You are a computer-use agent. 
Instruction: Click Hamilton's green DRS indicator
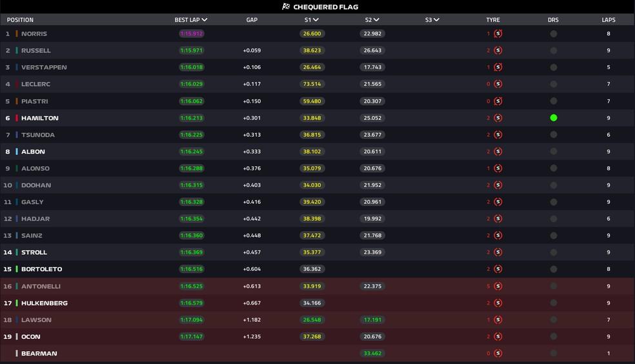tap(554, 118)
